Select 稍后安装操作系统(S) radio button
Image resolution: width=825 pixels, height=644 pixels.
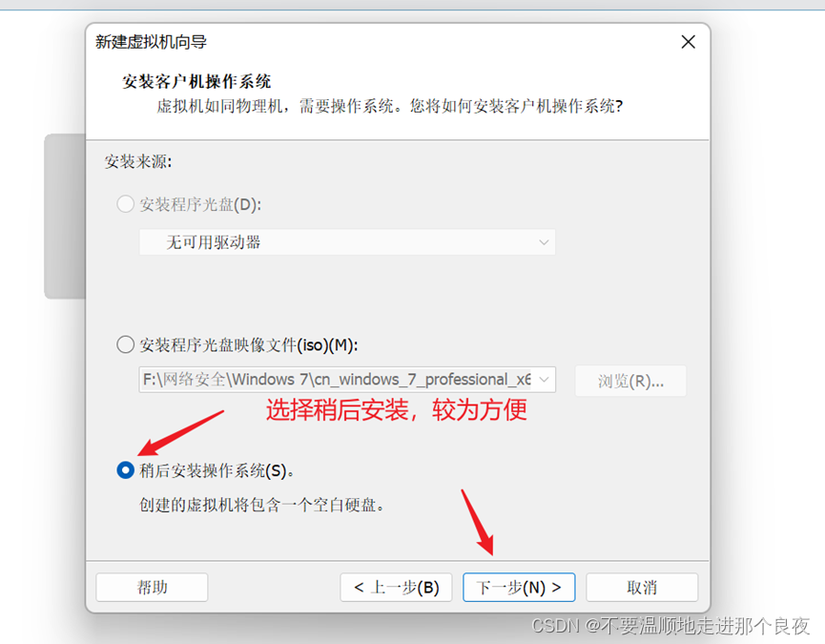(125, 469)
